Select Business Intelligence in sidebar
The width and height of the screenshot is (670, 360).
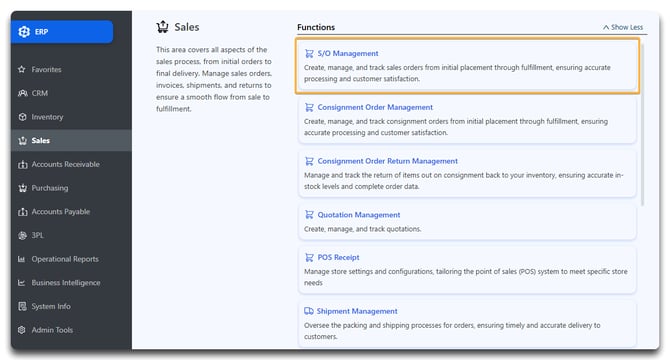[66, 283]
